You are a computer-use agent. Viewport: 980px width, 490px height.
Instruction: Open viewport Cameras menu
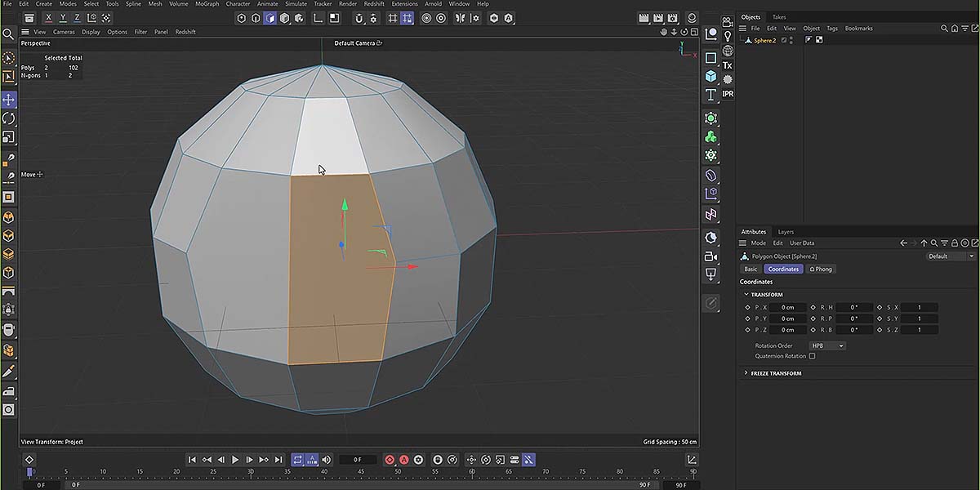tap(64, 32)
